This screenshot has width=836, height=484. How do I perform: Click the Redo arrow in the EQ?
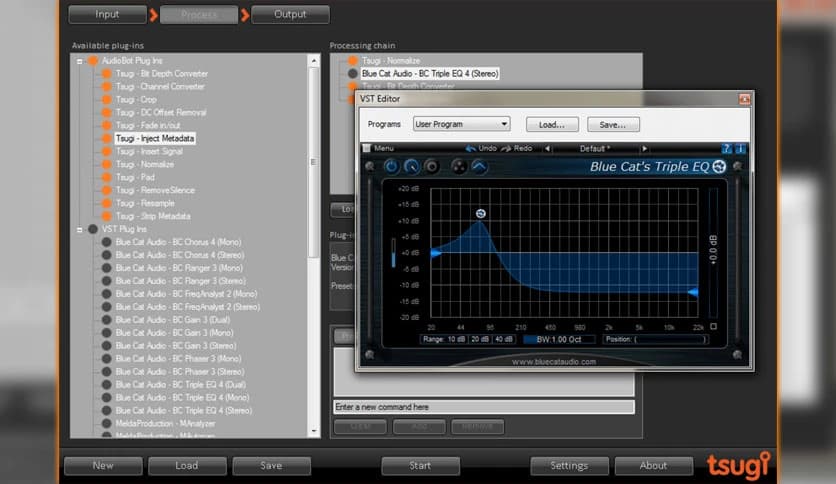coord(506,148)
